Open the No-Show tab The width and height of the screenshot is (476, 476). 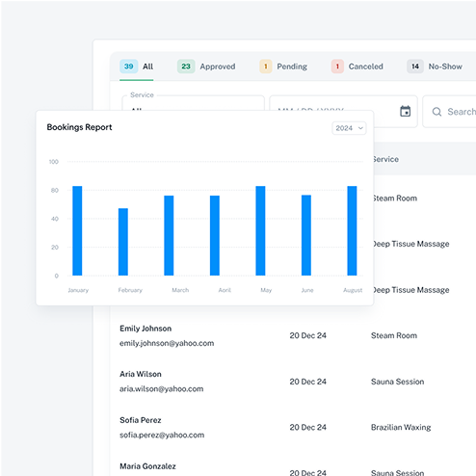point(435,66)
